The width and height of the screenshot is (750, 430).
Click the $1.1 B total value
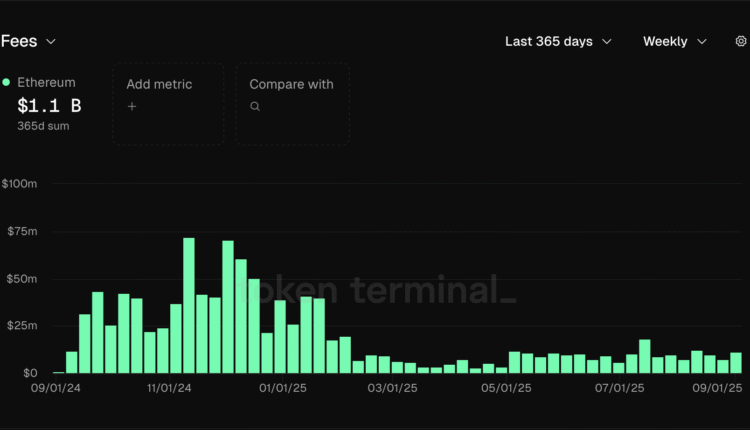pyautogui.click(x=49, y=104)
